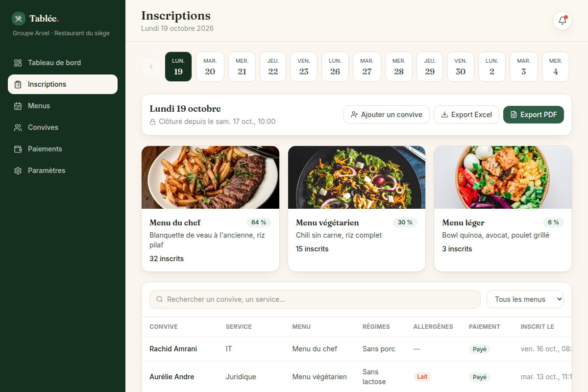Click Aurélie Andre in the table
This screenshot has width=588, height=392.
coord(171,377)
